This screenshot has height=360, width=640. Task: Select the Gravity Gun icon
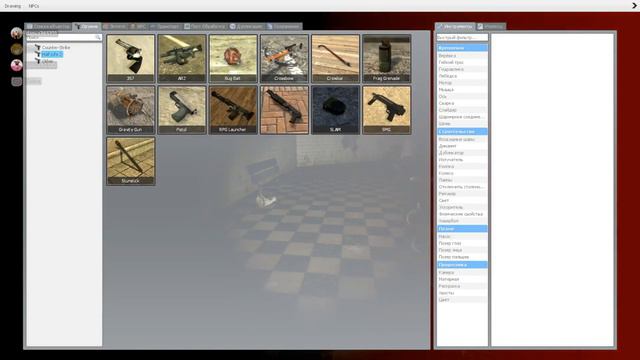pos(131,110)
